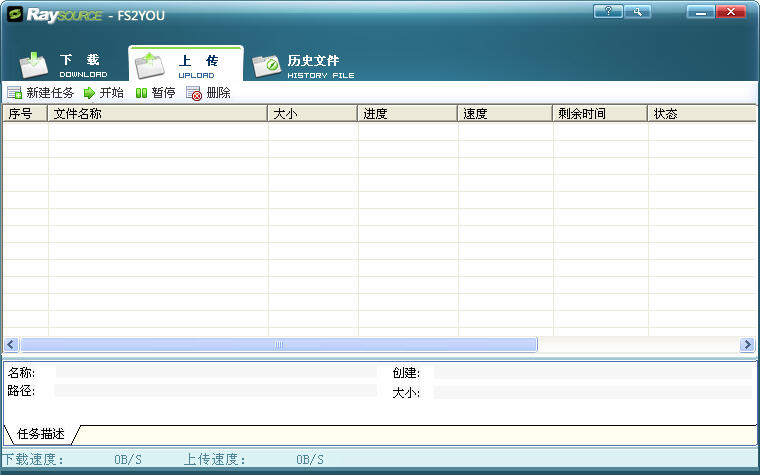Select the Upload (上传) tab
Viewport: 760px width, 475px height.
[186, 64]
